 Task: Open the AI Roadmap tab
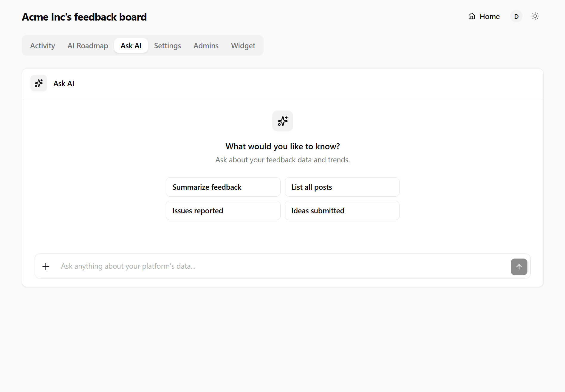pos(87,45)
